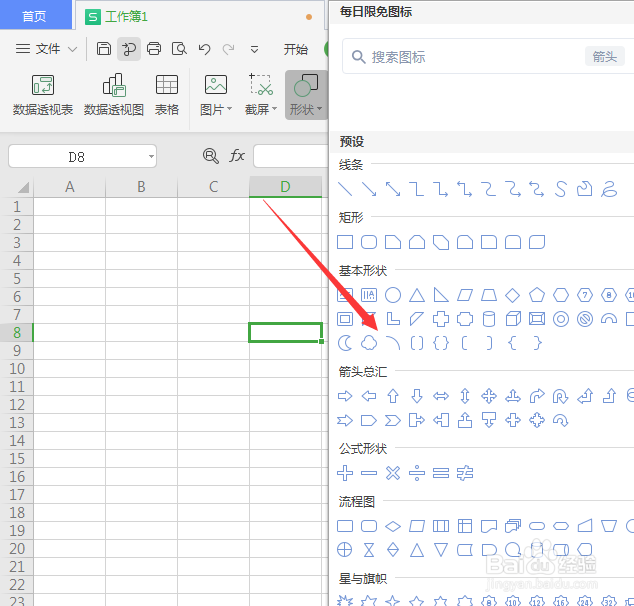The image size is (634, 606).
Task: Select the oval shape in 基本形状
Action: (x=393, y=295)
